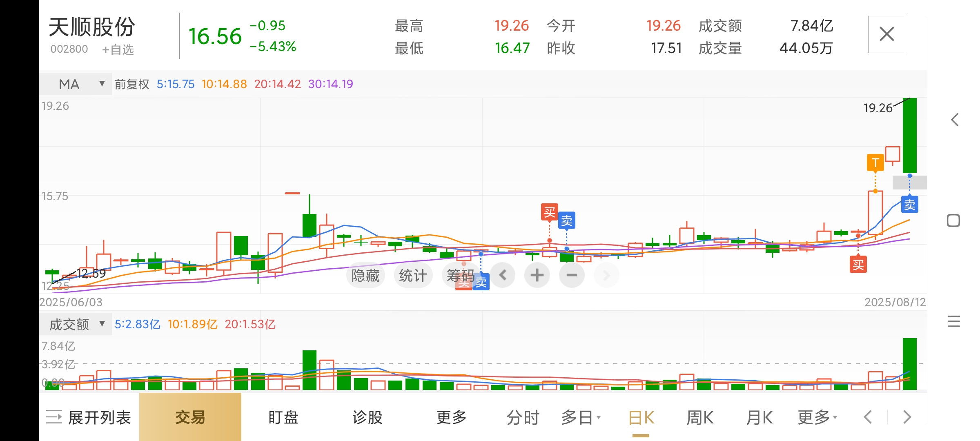This screenshot has height=441, width=980.
Task: Click MA30 value 30:14.19
Action: 330,84
